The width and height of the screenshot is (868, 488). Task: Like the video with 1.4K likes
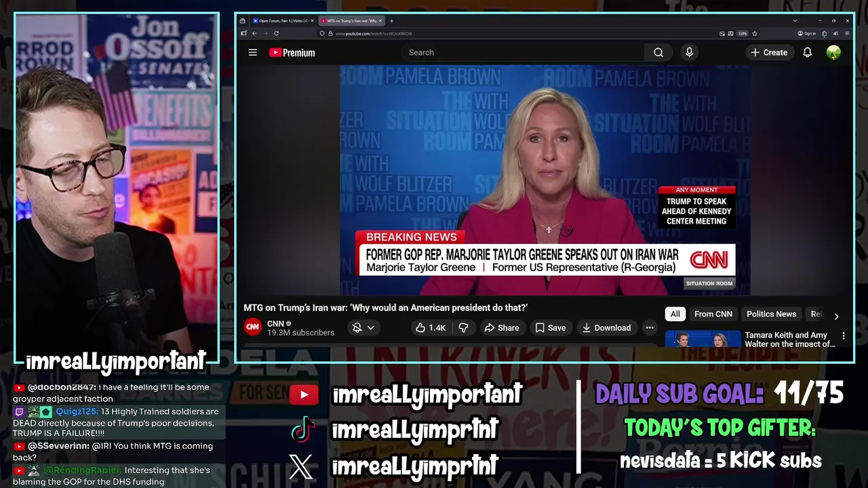coord(431,327)
